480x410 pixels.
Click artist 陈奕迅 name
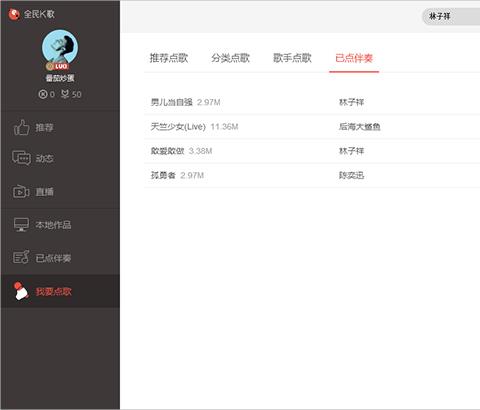pyautogui.click(x=351, y=175)
